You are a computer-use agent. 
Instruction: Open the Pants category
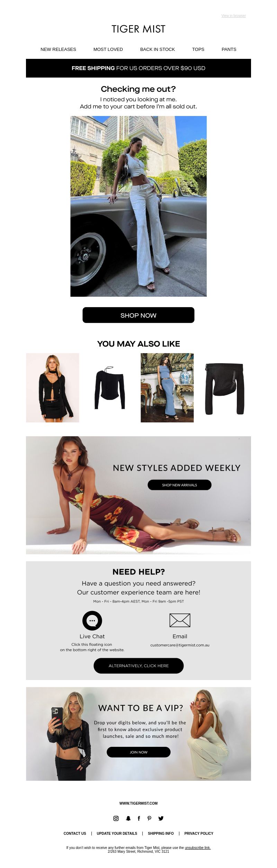tap(229, 49)
